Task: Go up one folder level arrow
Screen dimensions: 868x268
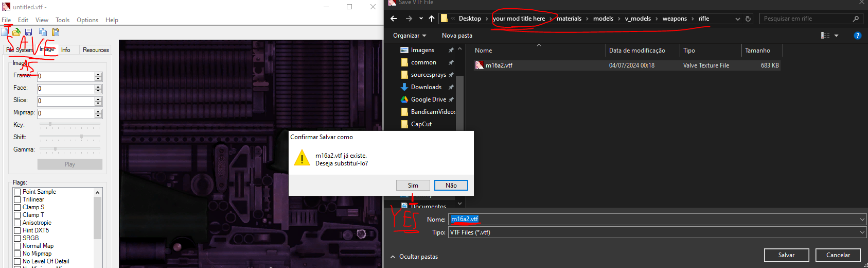Action: [432, 19]
